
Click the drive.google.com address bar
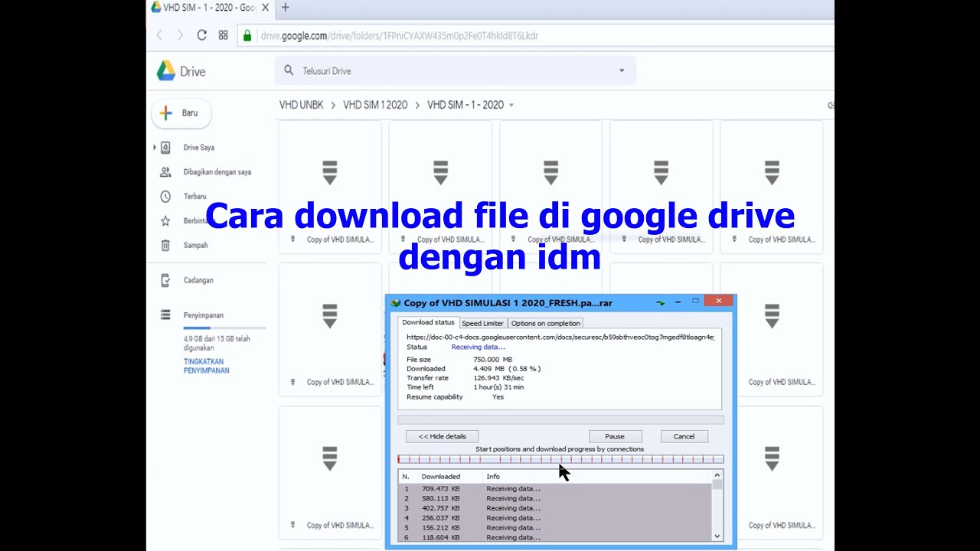536,35
